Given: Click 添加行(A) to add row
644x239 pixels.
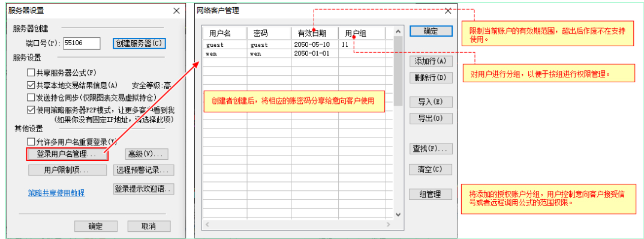Looking at the screenshot, I should 431,61.
